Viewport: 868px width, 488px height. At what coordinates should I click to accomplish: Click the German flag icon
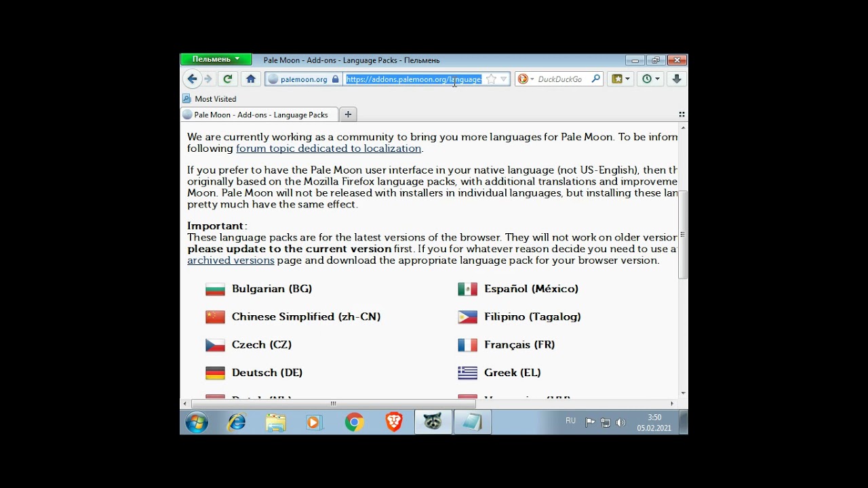tap(215, 373)
